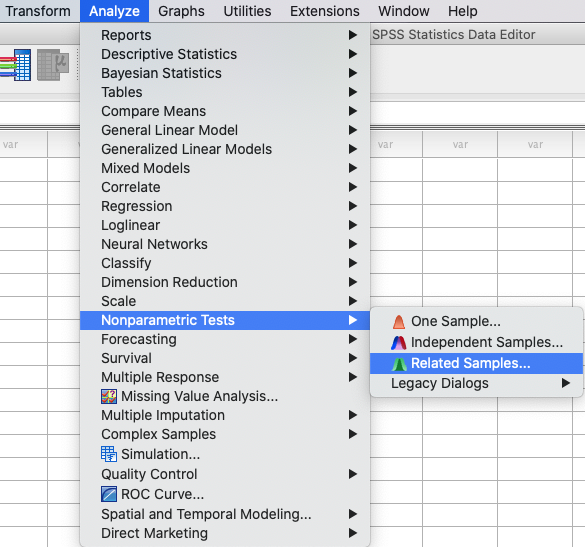Expand the Classify submenu
585x547 pixels.
tap(225, 263)
